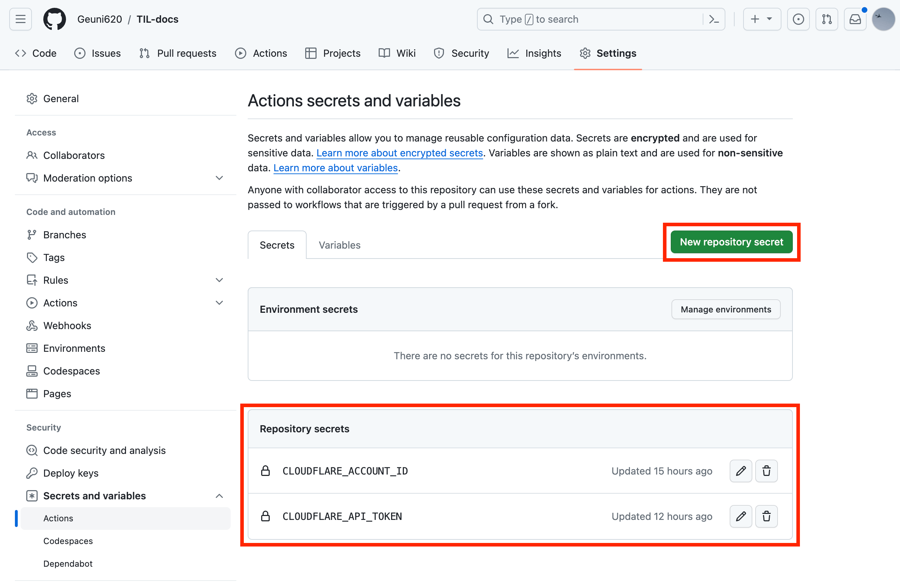Open the issues icon in header
The image size is (900, 588).
coord(798,19)
